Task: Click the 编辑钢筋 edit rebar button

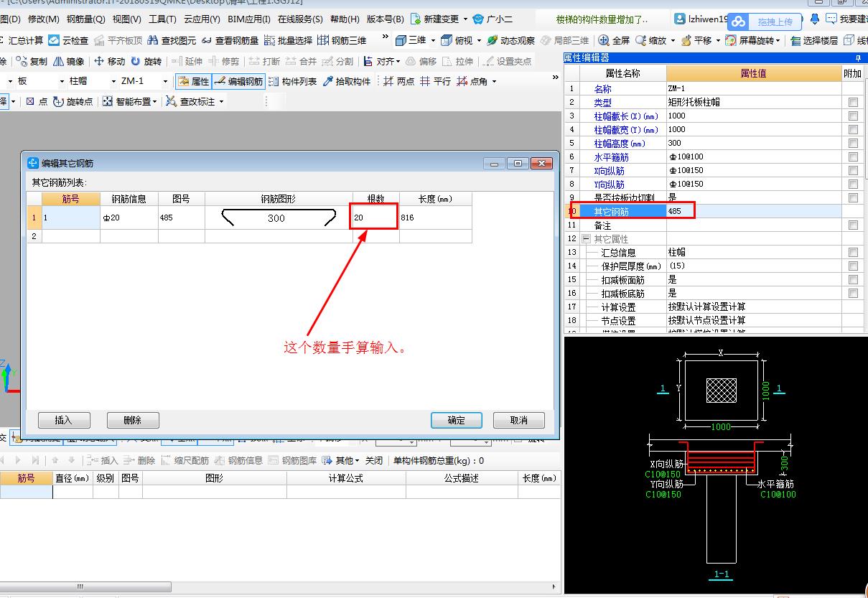Action: tap(238, 82)
